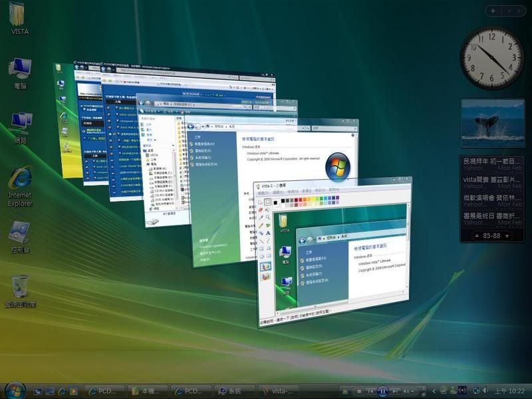The width and height of the screenshot is (532, 399).
Task: Open the 進階系統設定 link in the System window
Action: click(206, 164)
